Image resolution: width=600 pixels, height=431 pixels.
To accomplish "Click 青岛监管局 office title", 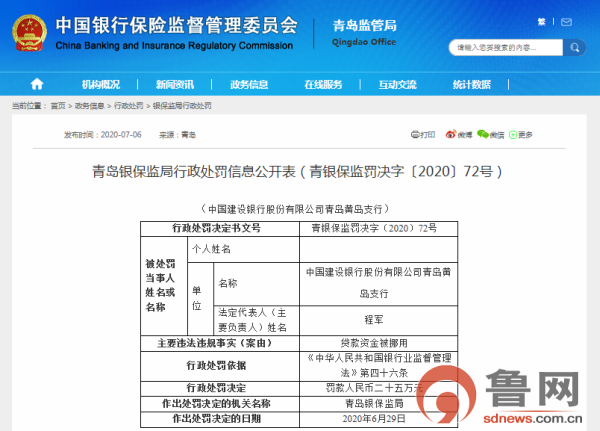I will pos(364,26).
